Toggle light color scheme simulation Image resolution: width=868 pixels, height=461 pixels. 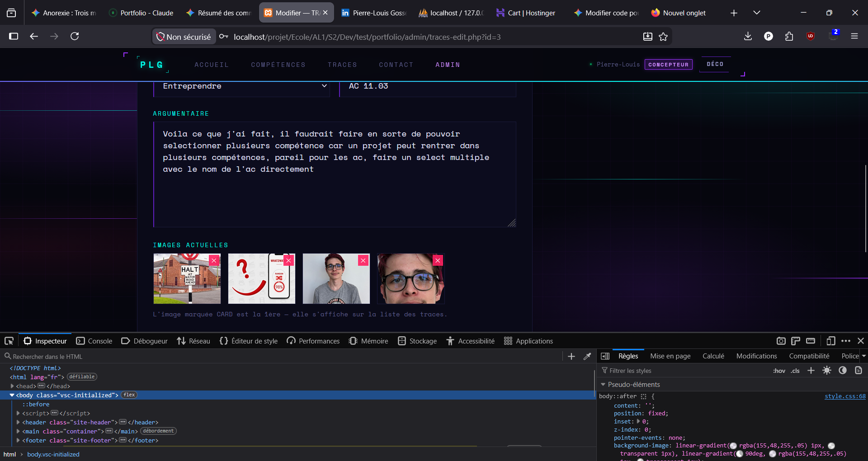pos(827,371)
